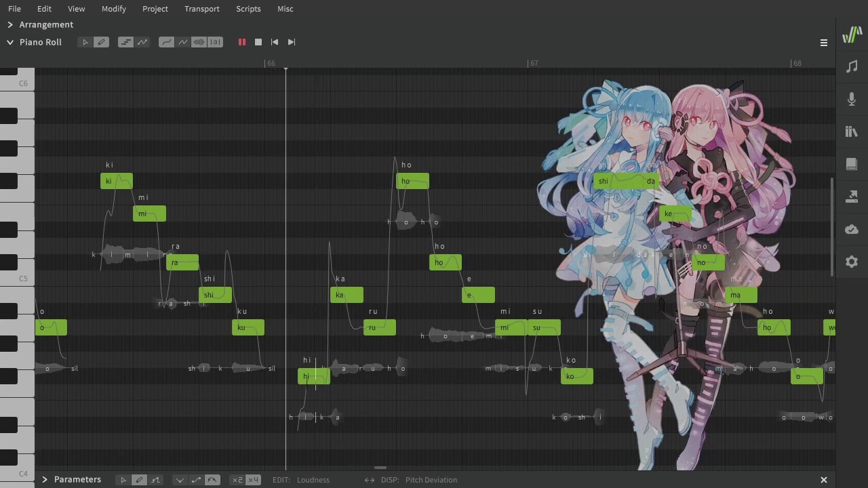
Task: Close the Parameters panel
Action: 824,480
